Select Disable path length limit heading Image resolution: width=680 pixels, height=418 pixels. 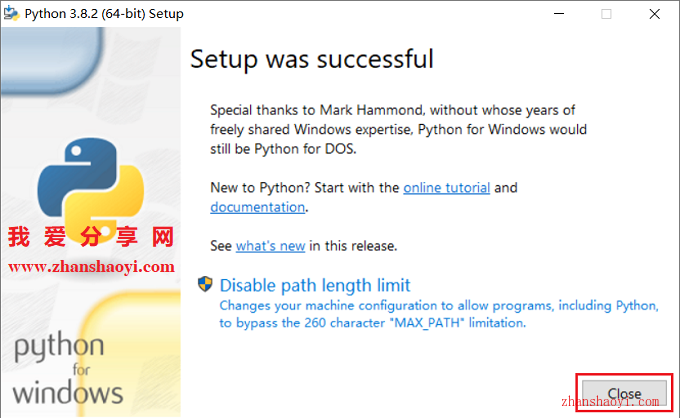pyautogui.click(x=315, y=285)
